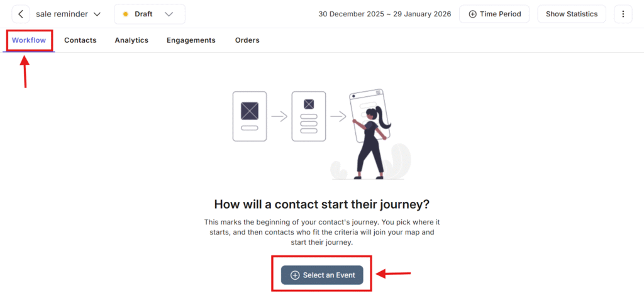Screen dimensions: 644x293
Task: Click the plus icon on Select an Event
Action: (x=295, y=275)
